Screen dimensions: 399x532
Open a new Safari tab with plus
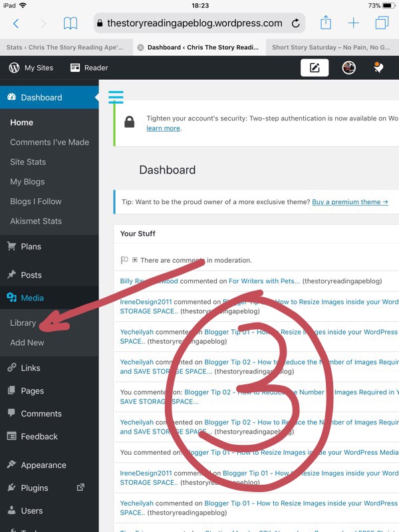click(x=354, y=23)
